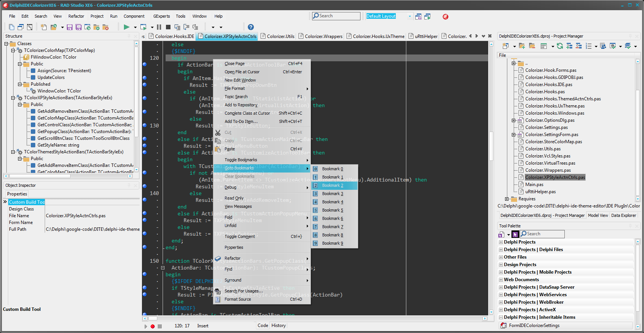Expand Web Documents palette category

tap(501, 280)
